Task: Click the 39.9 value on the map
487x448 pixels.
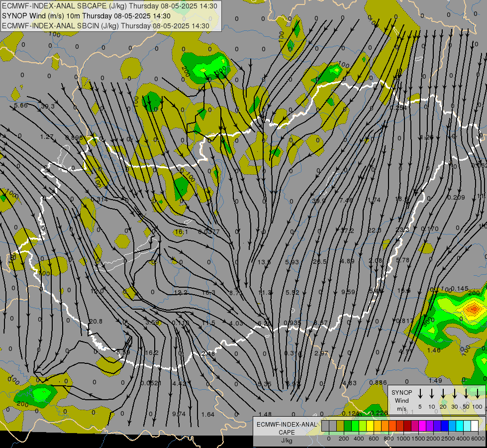Action: (x=319, y=201)
